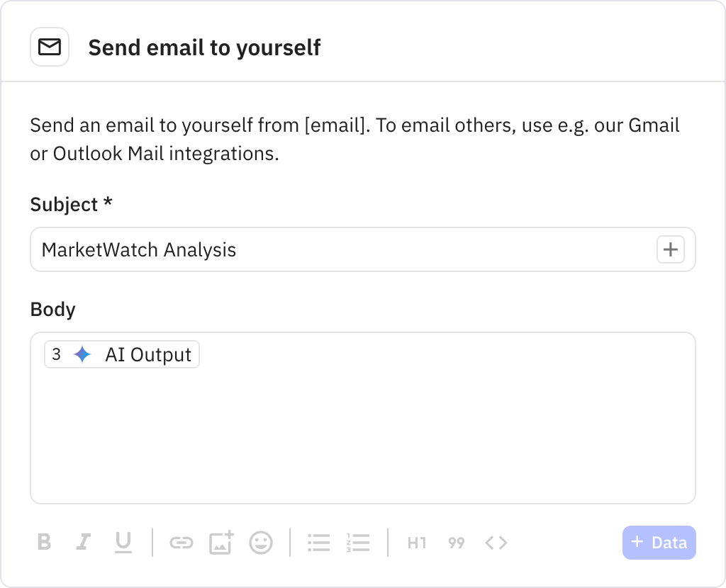The width and height of the screenshot is (726, 588).
Task: Toggle bold formatting in the body toolbar
Action: pos(44,543)
